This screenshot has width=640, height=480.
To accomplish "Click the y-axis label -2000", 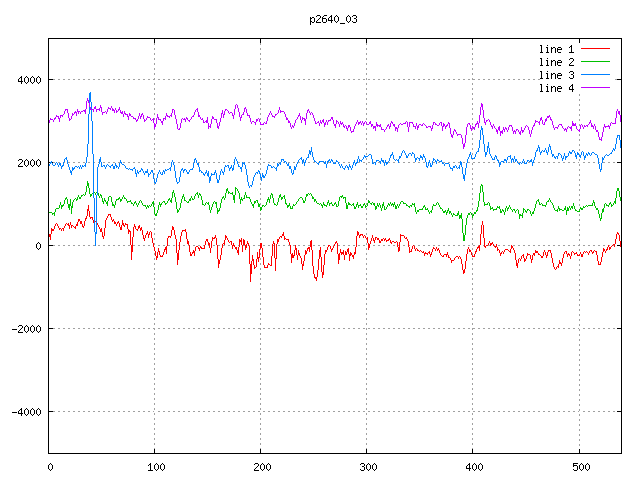I will click(x=25, y=329).
